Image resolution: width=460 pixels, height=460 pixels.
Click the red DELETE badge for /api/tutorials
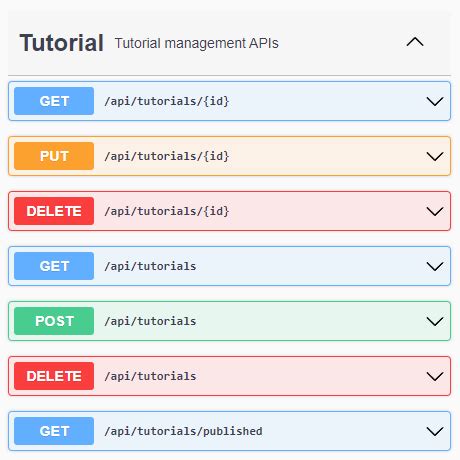tap(54, 376)
